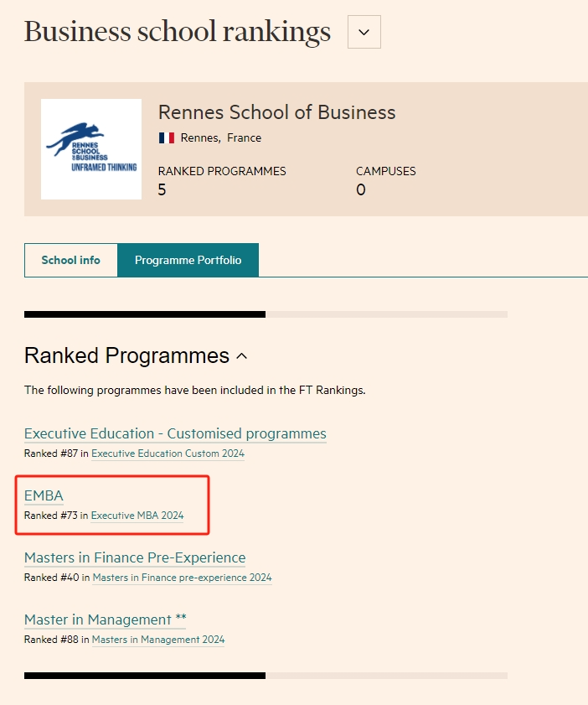Screen dimensions: 588x705
Task: Click the Rennes School of Business logo
Action: tap(91, 149)
